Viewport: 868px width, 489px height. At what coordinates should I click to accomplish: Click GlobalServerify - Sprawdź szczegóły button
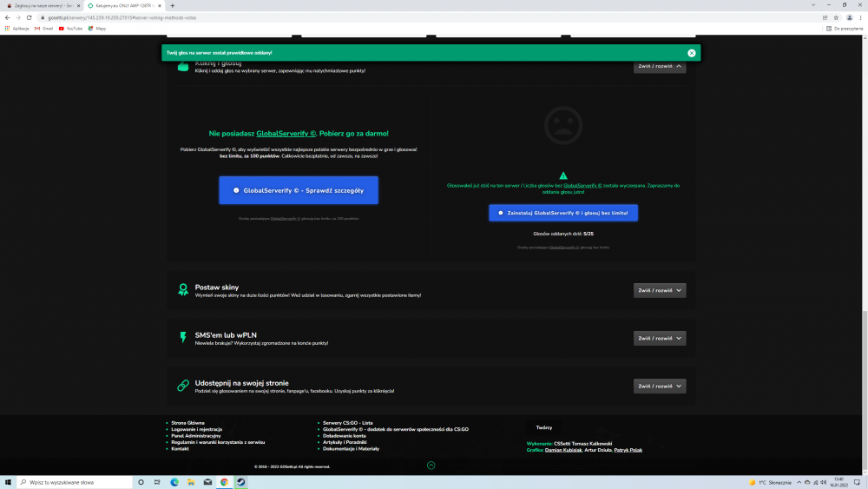pyautogui.click(x=299, y=190)
